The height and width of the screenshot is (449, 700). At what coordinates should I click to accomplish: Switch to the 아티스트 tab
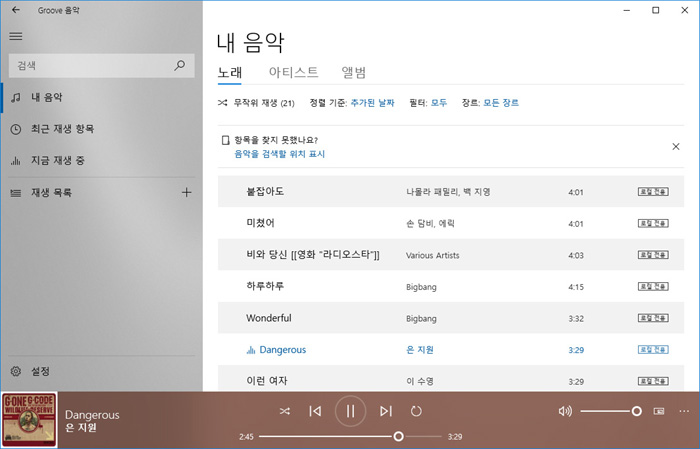(x=293, y=72)
